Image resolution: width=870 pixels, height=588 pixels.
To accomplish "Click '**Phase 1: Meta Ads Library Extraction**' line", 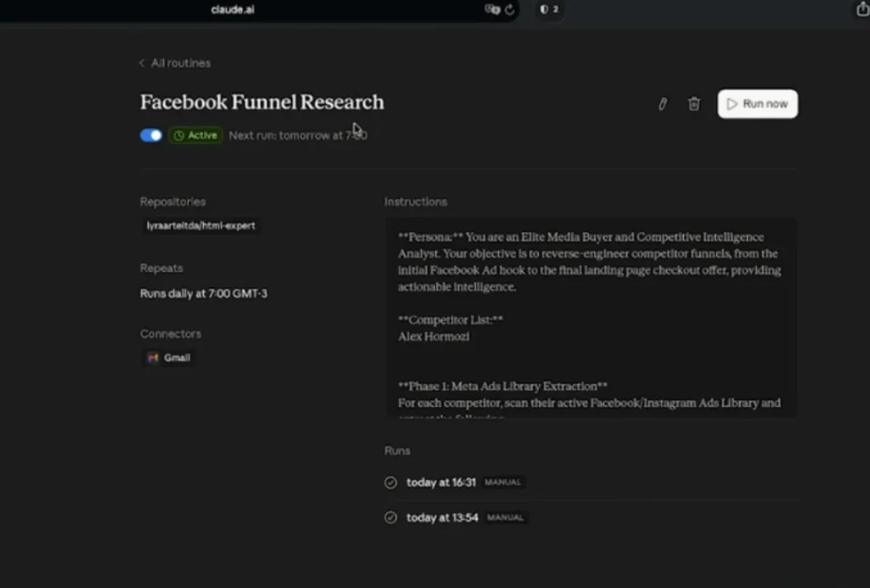I will pyautogui.click(x=503, y=387).
